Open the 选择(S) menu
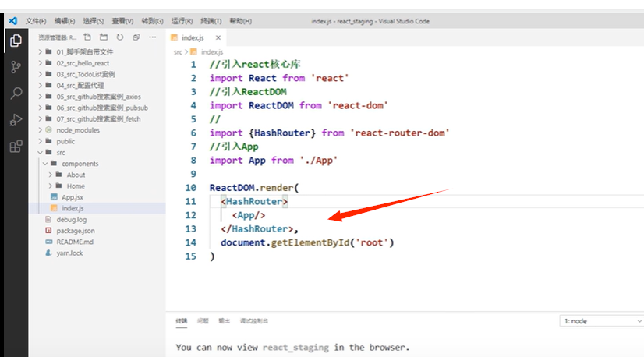 click(x=94, y=21)
